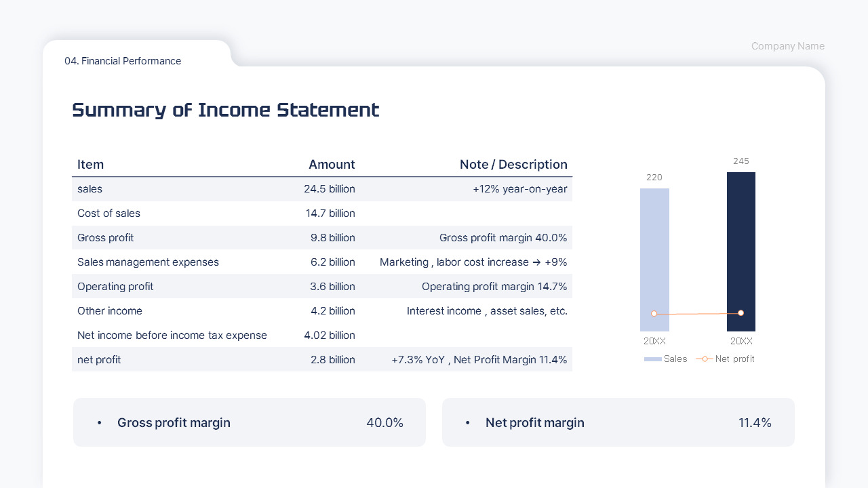This screenshot has width=868, height=488.
Task: Open the Note / Description column header
Action: (513, 165)
